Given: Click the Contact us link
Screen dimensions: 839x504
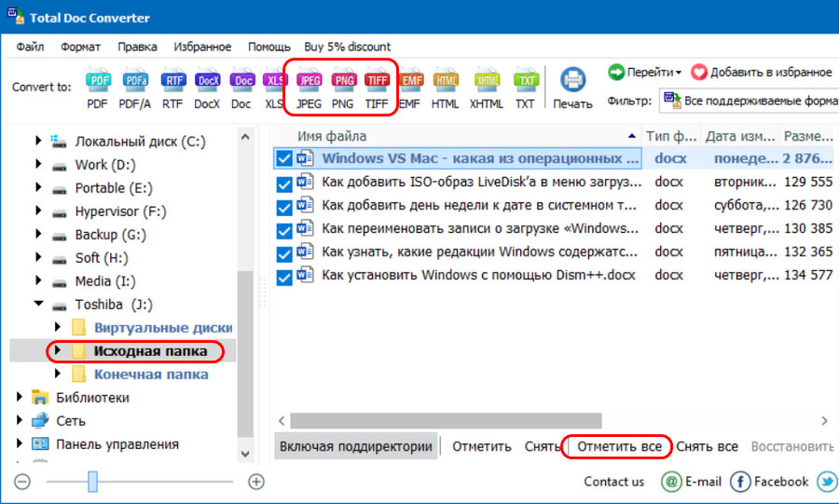Looking at the screenshot, I should tap(613, 482).
